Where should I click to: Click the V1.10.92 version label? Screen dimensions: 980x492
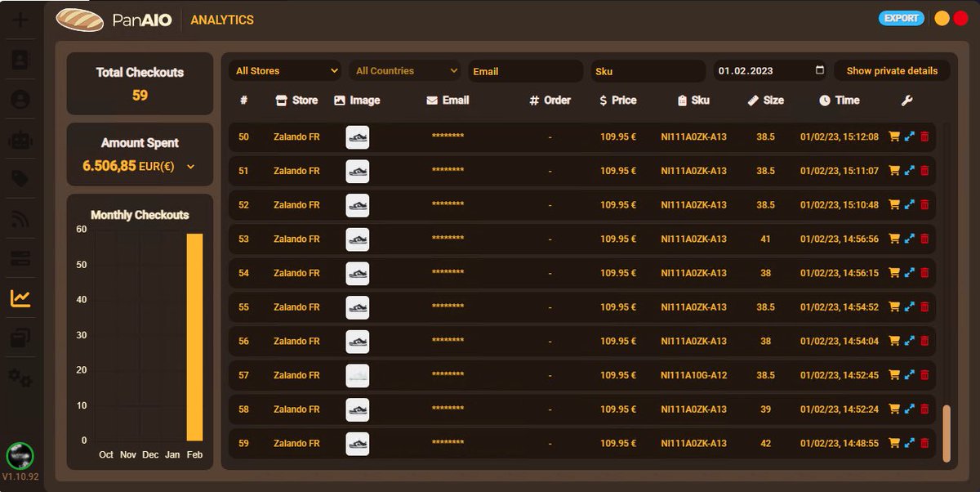pos(20,476)
